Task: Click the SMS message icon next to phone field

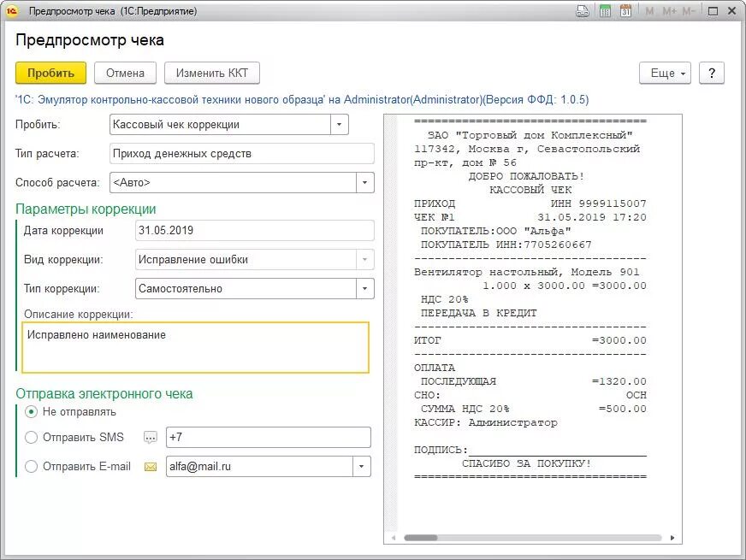Action: [151, 438]
